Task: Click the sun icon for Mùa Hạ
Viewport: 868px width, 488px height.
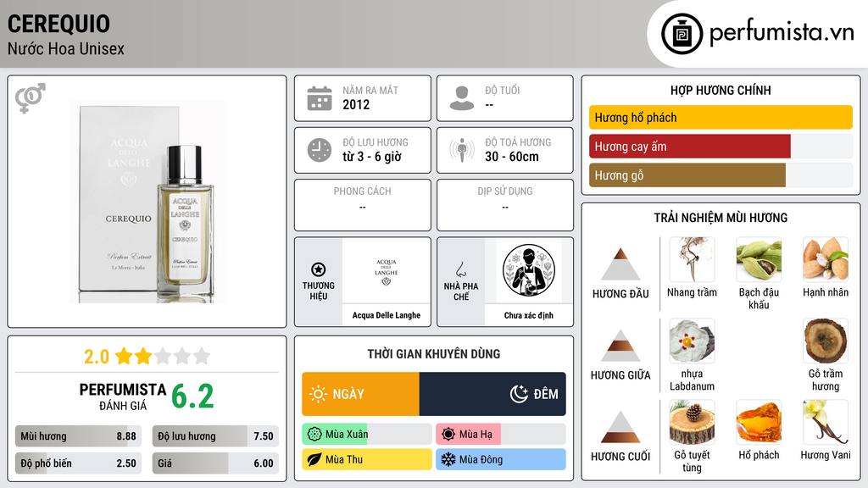Action: 448,435
